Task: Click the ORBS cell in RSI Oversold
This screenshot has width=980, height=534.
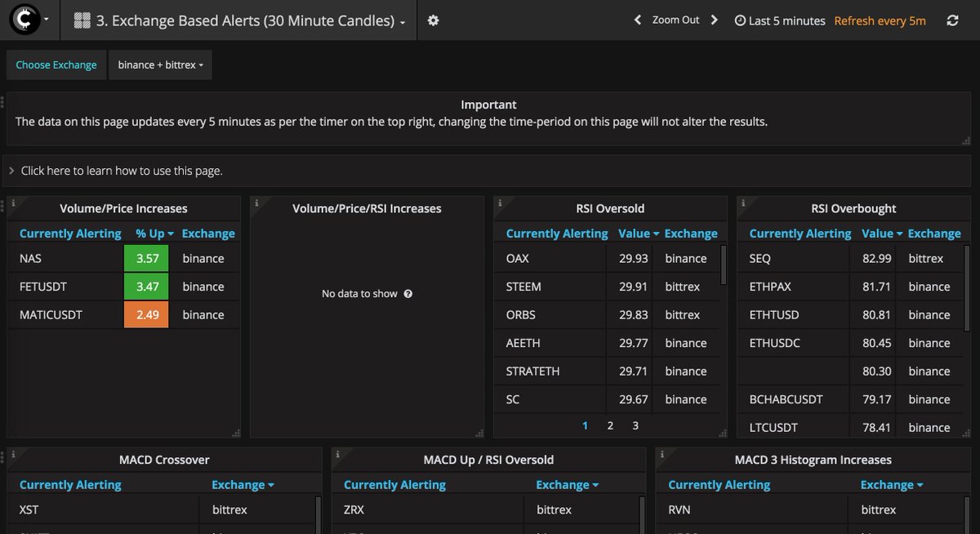Action: coord(552,315)
